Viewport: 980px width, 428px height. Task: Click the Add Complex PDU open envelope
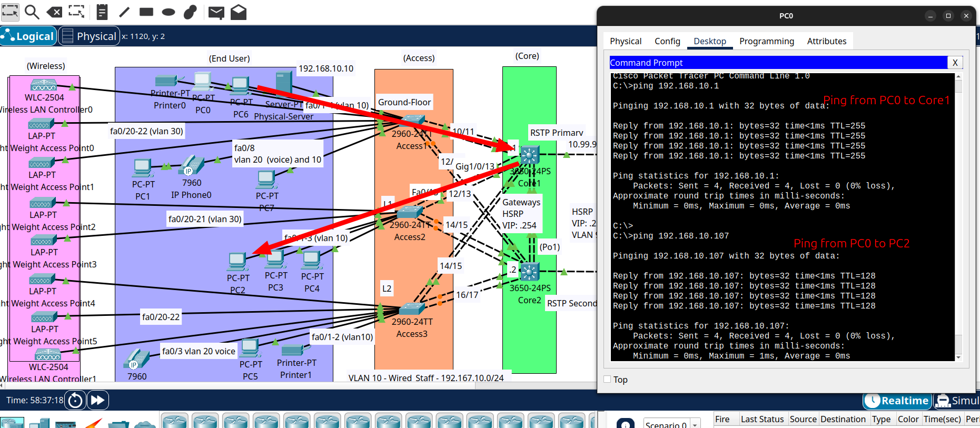pyautogui.click(x=239, y=12)
